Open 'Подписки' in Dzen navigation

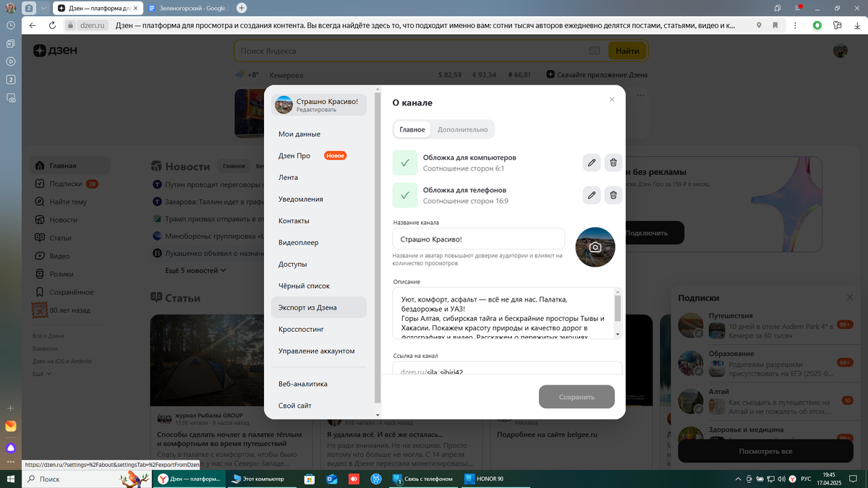(x=69, y=184)
